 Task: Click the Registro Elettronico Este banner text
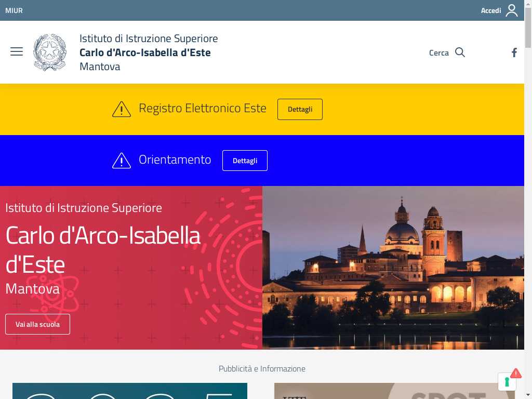[x=203, y=108]
